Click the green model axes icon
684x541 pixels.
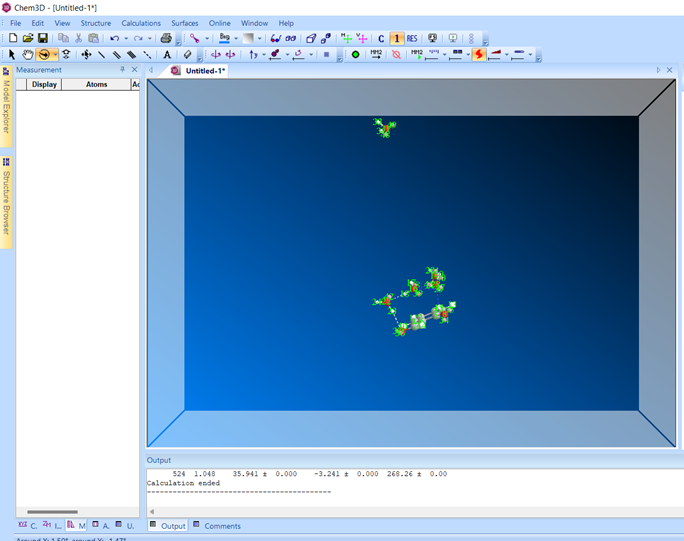[x=346, y=38]
